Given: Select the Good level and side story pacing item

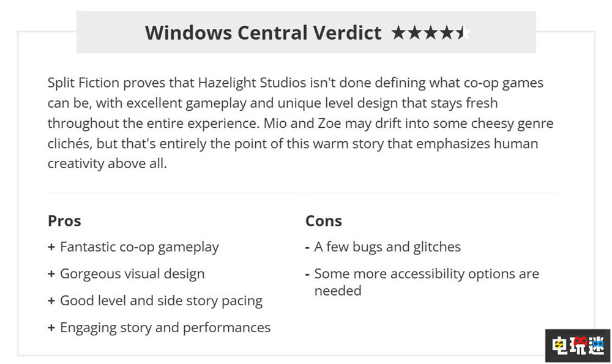Looking at the screenshot, I should (161, 301).
